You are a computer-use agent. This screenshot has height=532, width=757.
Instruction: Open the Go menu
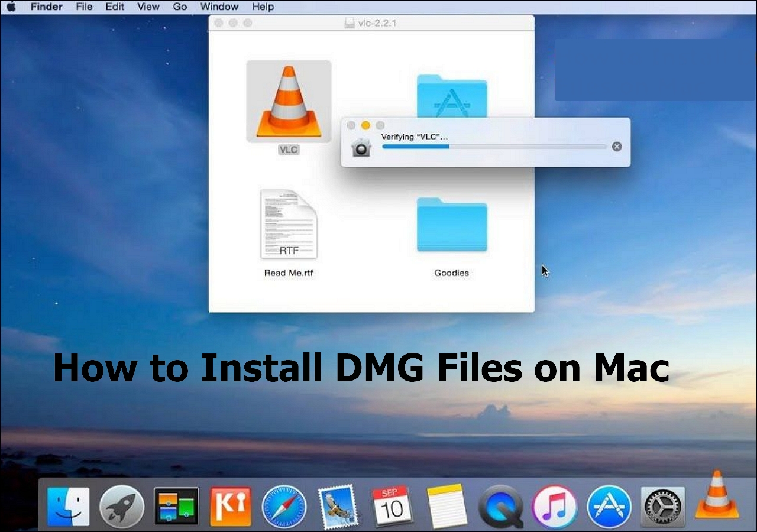(x=180, y=7)
